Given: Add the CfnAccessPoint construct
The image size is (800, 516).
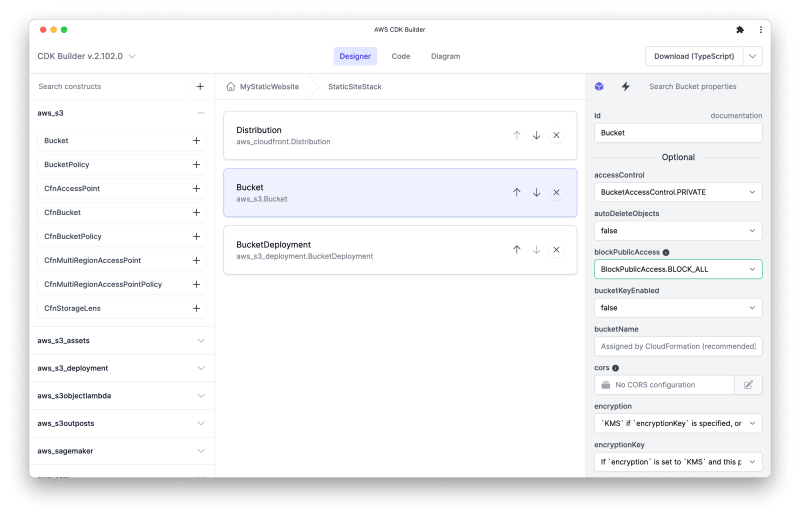Looking at the screenshot, I should point(196,188).
